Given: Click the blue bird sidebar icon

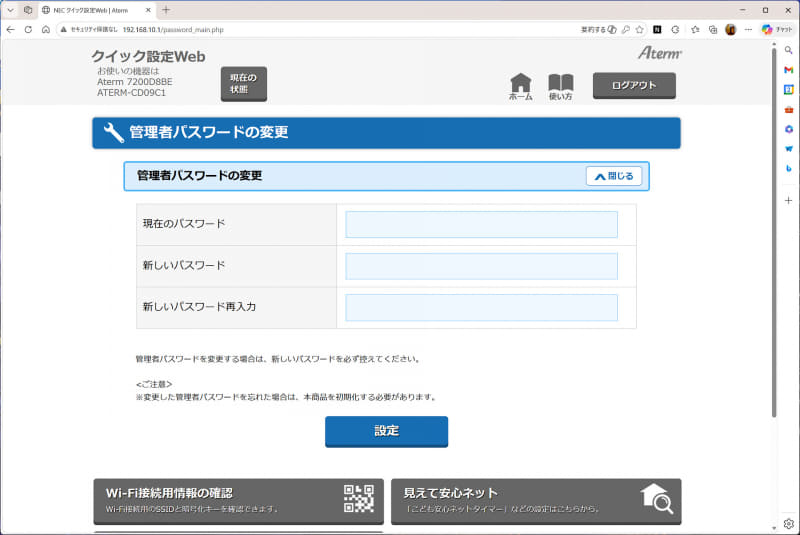Looking at the screenshot, I should pos(788,149).
